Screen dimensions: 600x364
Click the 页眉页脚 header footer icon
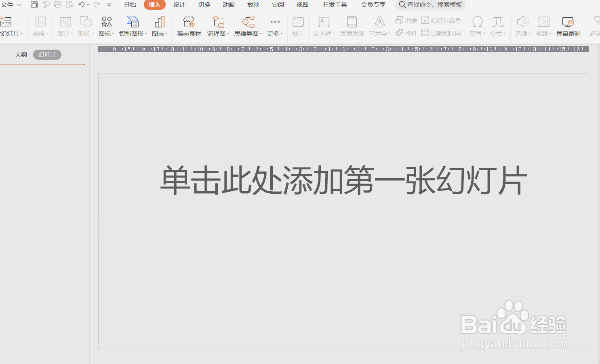click(x=352, y=22)
